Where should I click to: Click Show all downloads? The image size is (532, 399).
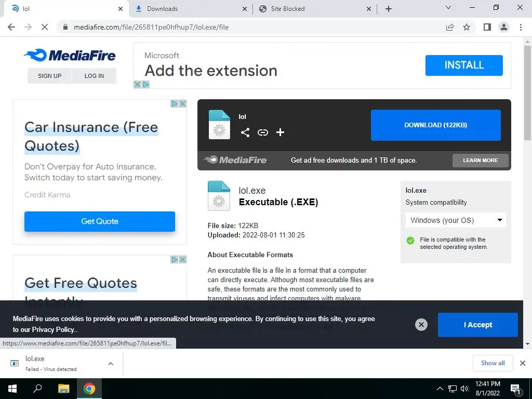[x=493, y=363]
